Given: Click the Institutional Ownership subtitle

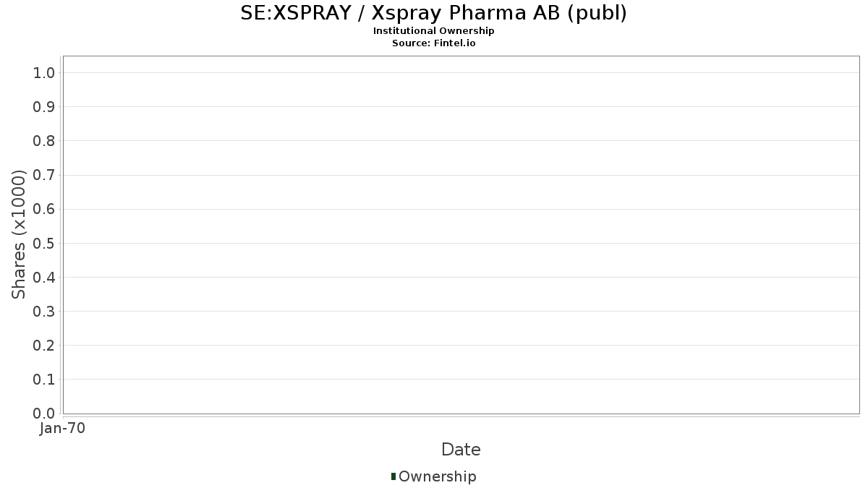Looking at the screenshot, I should point(433,31).
